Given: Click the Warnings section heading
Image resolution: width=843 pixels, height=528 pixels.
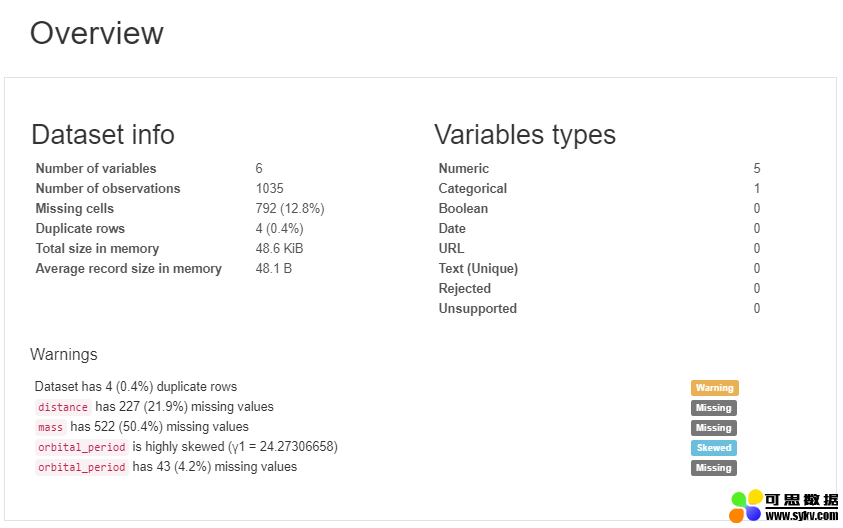Looking at the screenshot, I should pyautogui.click(x=64, y=354).
